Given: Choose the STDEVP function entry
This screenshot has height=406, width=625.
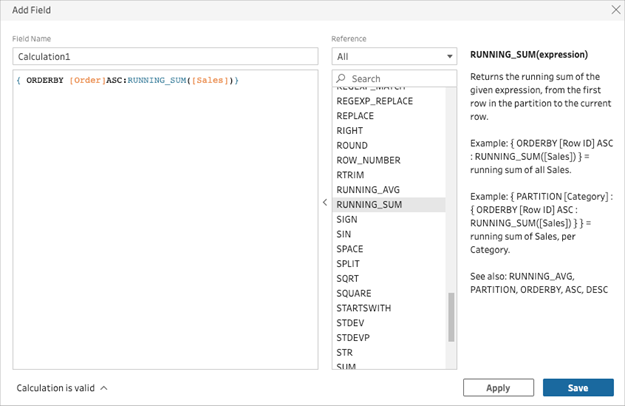Looking at the screenshot, I should point(389,337).
